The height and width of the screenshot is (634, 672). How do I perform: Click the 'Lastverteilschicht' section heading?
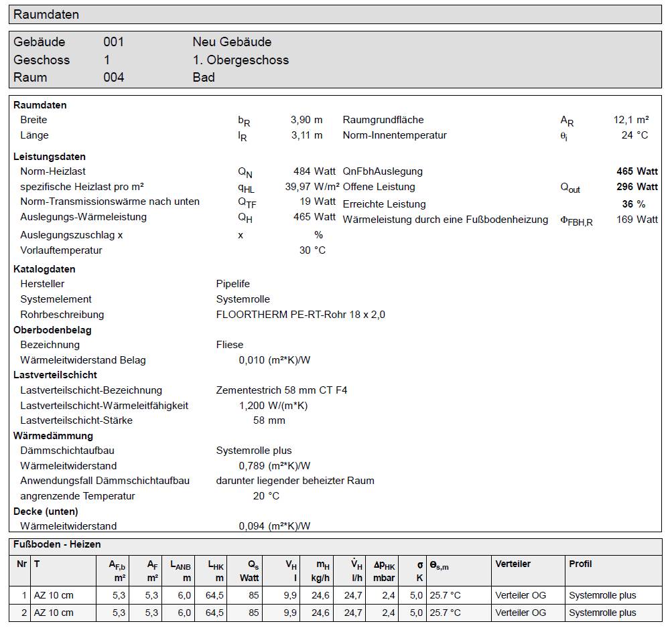55,376
